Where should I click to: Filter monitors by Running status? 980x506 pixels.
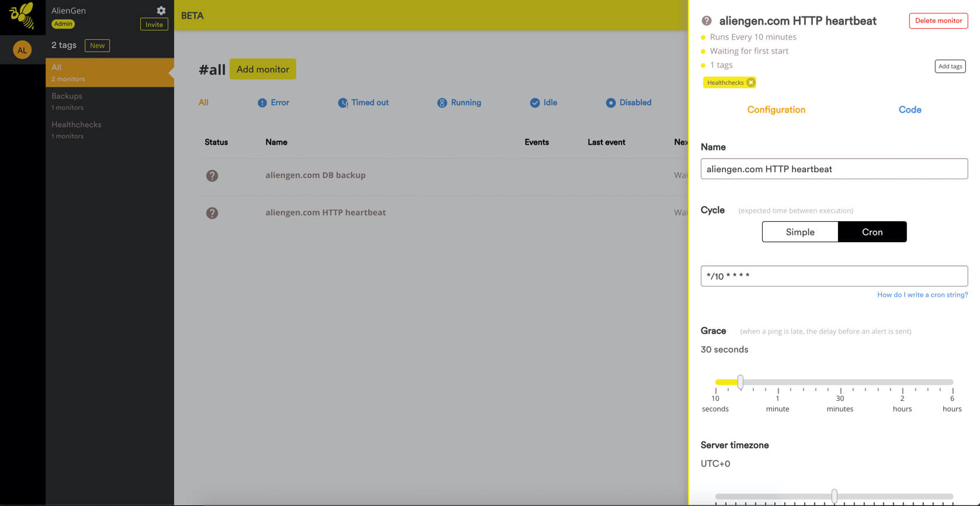point(459,103)
